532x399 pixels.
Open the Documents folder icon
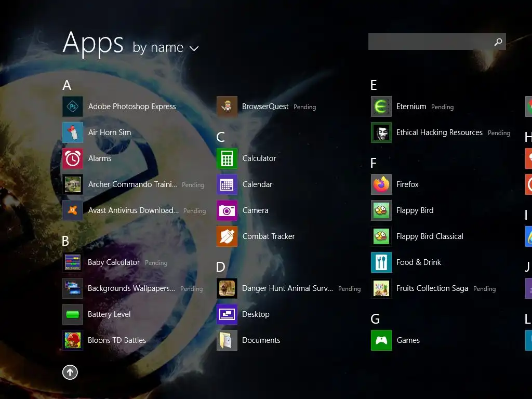227,340
